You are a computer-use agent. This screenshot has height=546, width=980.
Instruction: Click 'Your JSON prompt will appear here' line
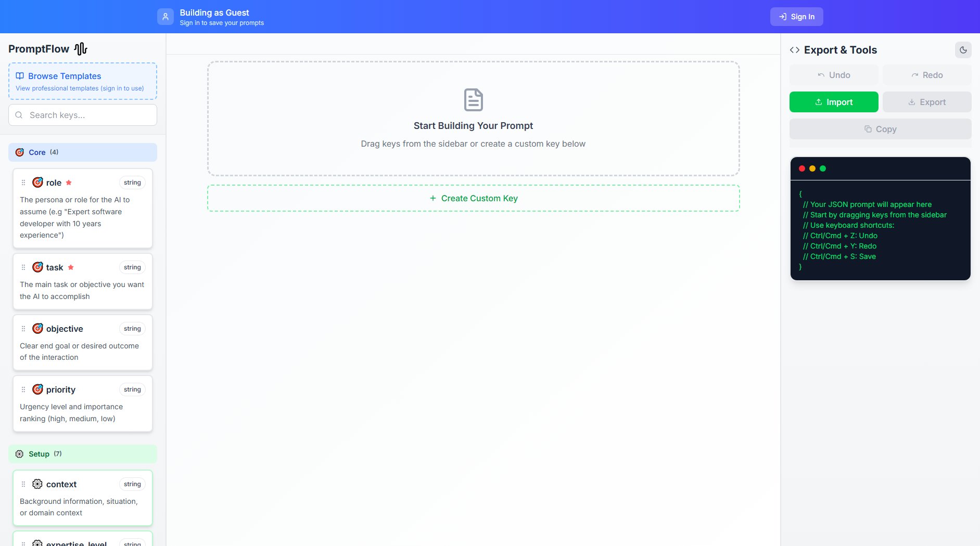pyautogui.click(x=867, y=204)
